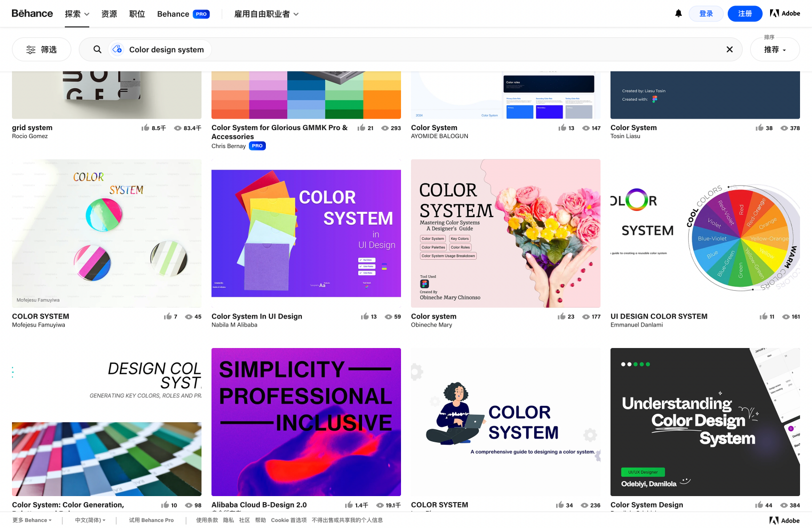812x528 pixels.
Task: Open author Nabila M Alibaba profile
Action: pos(234,325)
